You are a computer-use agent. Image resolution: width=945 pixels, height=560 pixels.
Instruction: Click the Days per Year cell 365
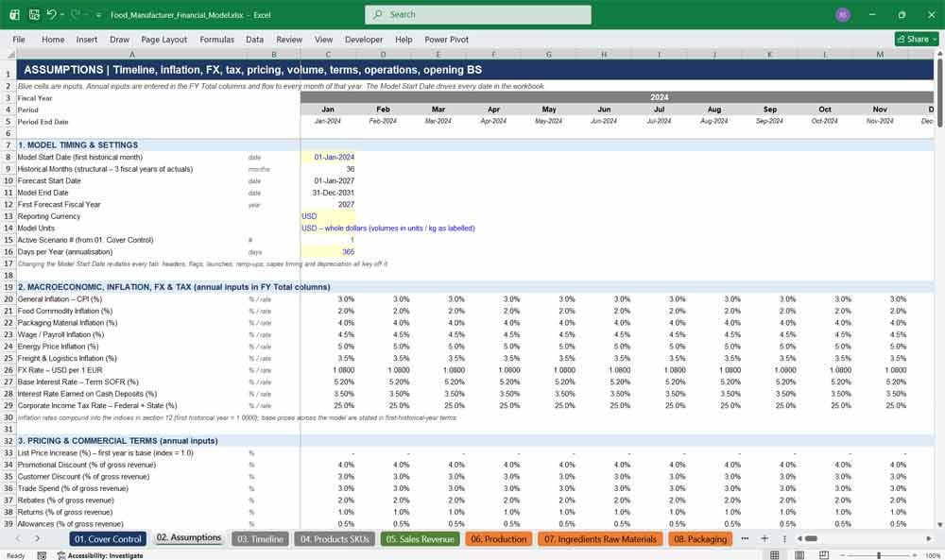[x=329, y=252]
